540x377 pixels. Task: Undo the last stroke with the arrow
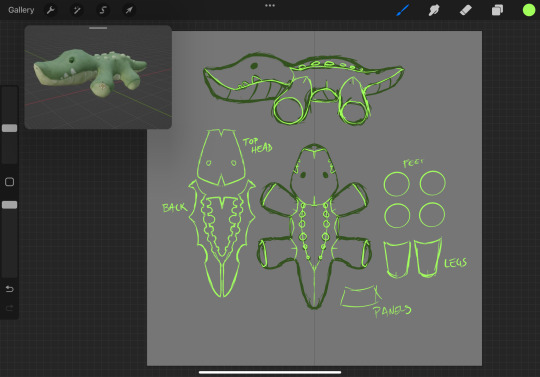[10, 289]
